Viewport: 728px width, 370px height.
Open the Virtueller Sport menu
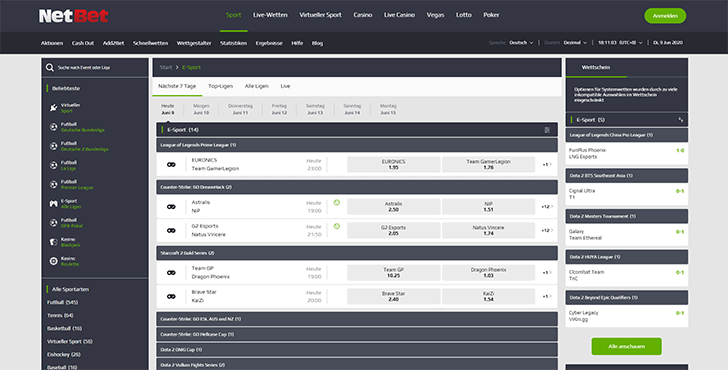320,15
